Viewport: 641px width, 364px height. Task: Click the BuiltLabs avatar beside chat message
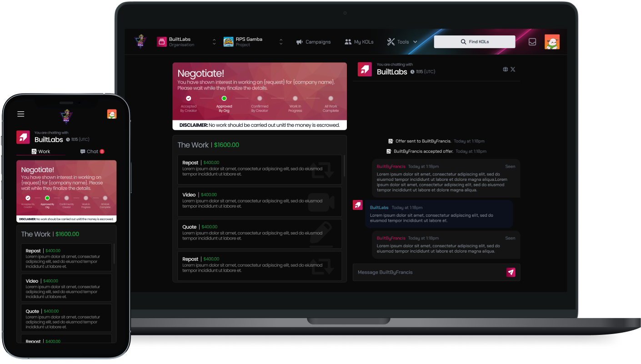[358, 205]
